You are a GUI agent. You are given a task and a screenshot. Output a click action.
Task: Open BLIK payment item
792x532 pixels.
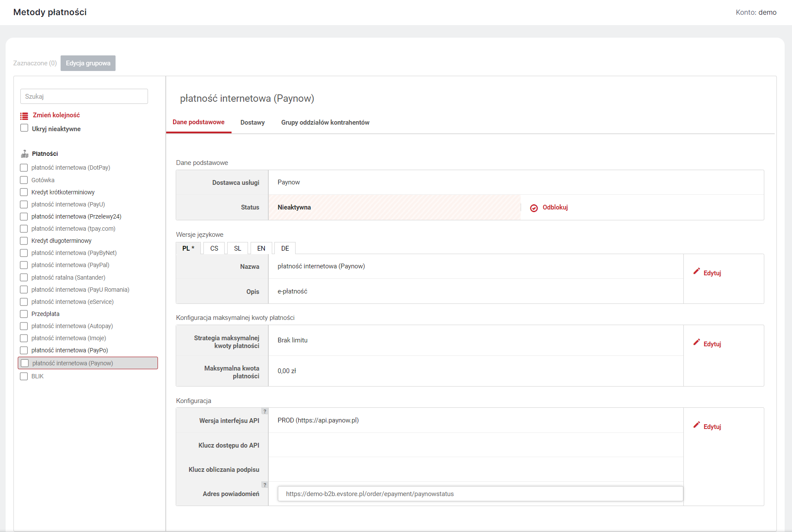(38, 376)
